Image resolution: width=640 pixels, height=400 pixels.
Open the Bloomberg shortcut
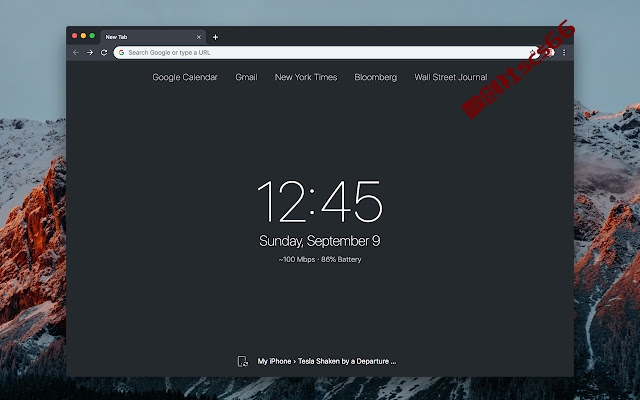pos(376,77)
